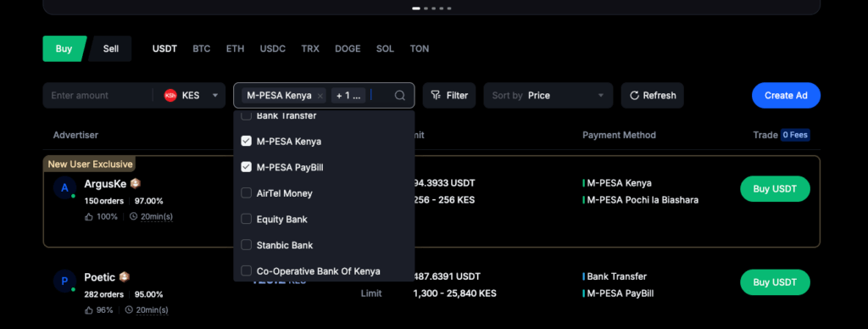Click the red KSh currency icon
This screenshot has width=868, height=329.
tap(170, 95)
